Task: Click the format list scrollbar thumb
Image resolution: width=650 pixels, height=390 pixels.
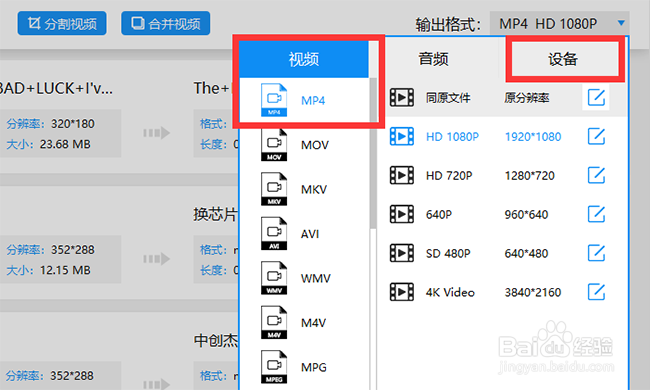Action: (x=373, y=153)
